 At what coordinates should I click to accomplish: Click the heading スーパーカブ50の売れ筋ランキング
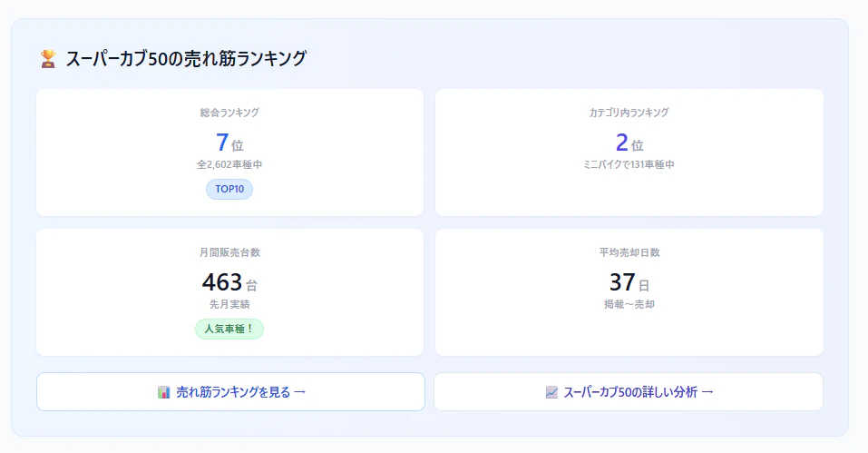pyautogui.click(x=186, y=59)
